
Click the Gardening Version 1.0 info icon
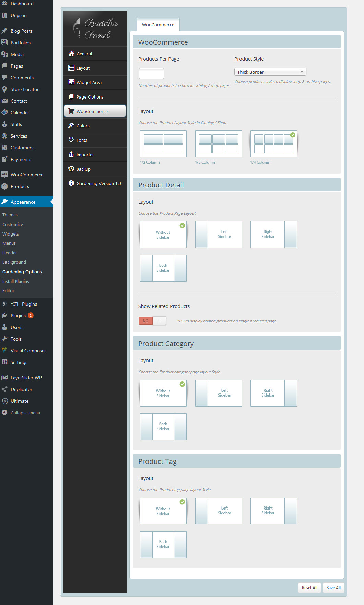[x=71, y=183]
